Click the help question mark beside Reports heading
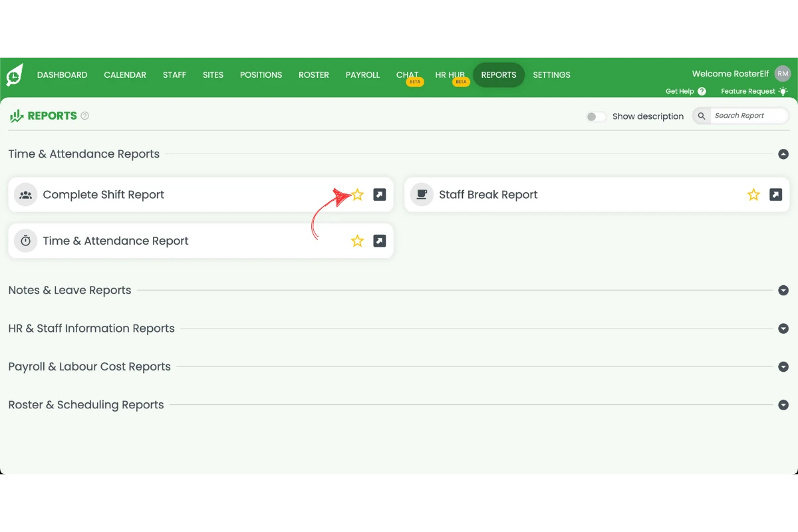Viewport: 798px width, 532px height. [85, 116]
